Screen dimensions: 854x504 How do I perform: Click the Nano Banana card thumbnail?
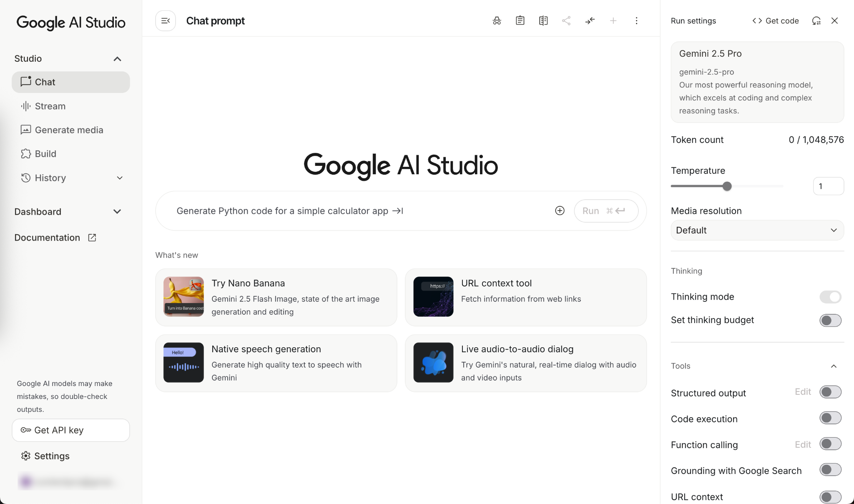coord(183,297)
